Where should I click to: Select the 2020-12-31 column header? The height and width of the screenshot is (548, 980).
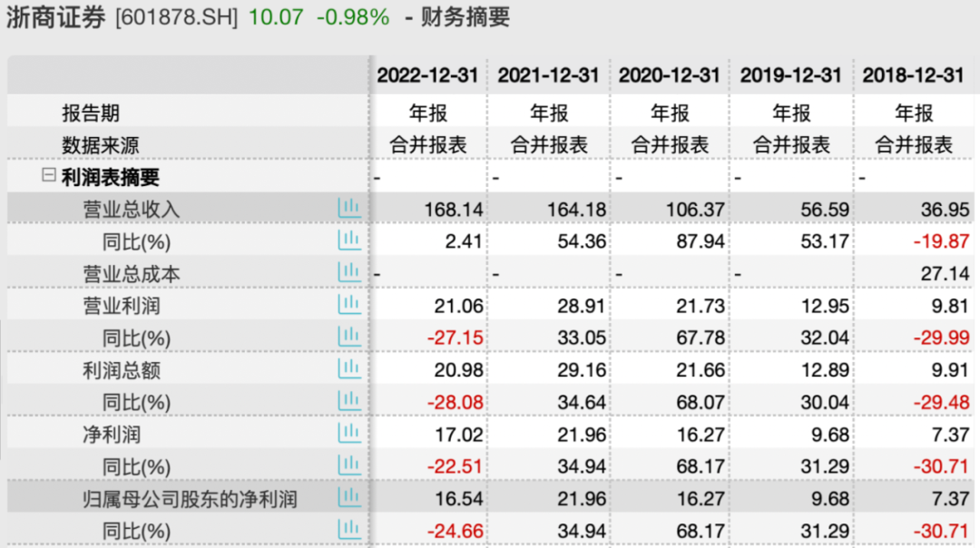(670, 75)
